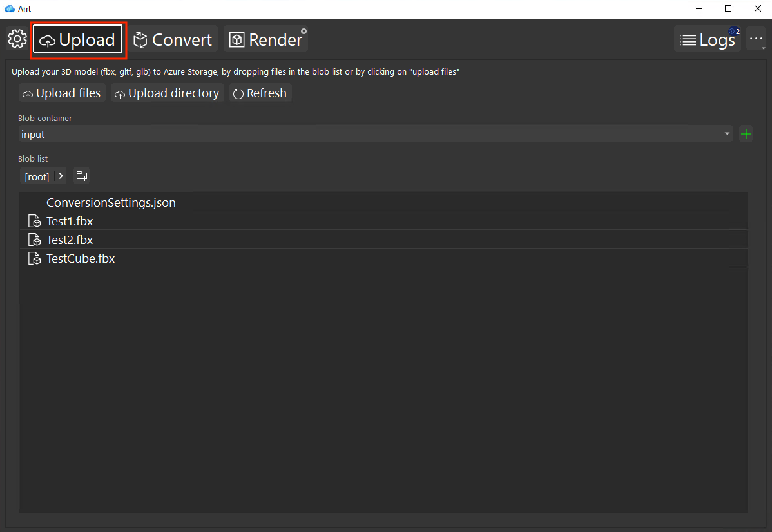Viewport: 772px width, 532px height.
Task: Click the Test2.fbx model file icon
Action: point(34,240)
